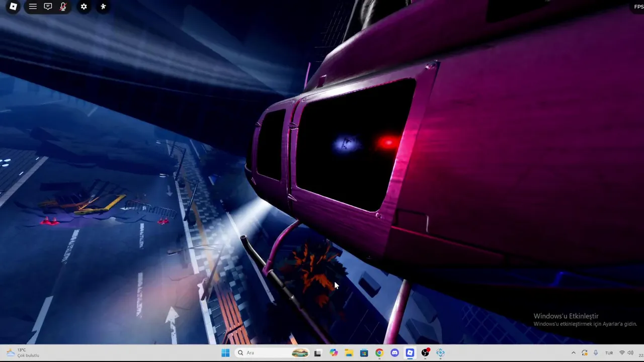Open the emotes character icon

pyautogui.click(x=103, y=7)
